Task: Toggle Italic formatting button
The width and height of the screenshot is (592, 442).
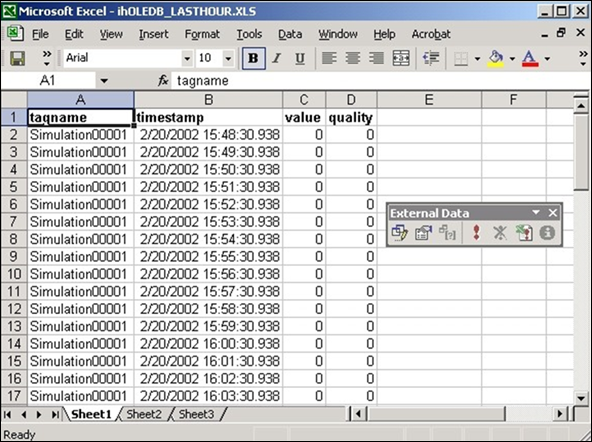Action: [x=277, y=59]
